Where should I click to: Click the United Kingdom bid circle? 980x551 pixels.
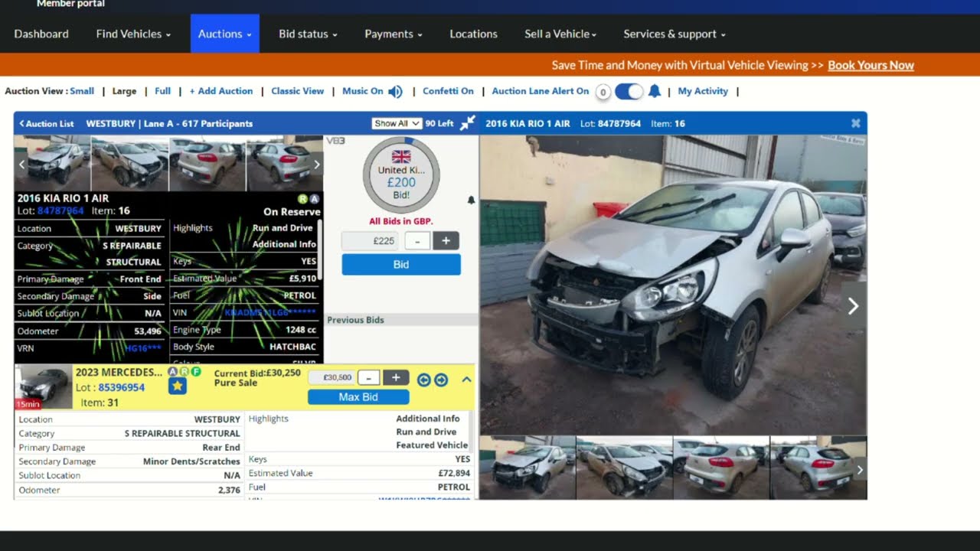pyautogui.click(x=401, y=175)
